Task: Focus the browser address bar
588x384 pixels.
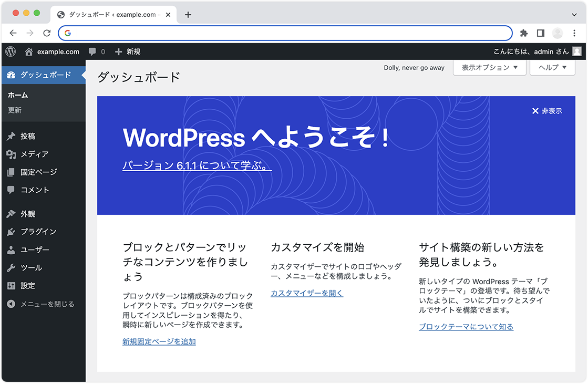Action: point(285,33)
